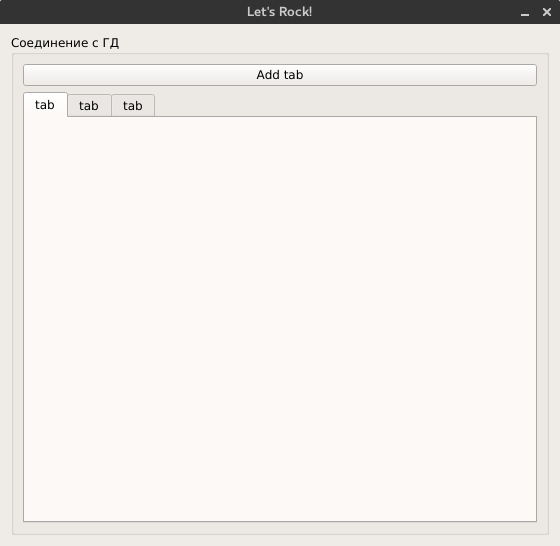Select the first, active tab
This screenshot has height=546, width=560.
45,105
